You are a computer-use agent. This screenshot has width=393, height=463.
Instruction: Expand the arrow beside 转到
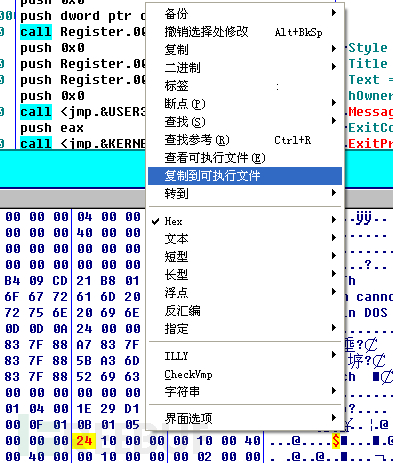tap(334, 193)
